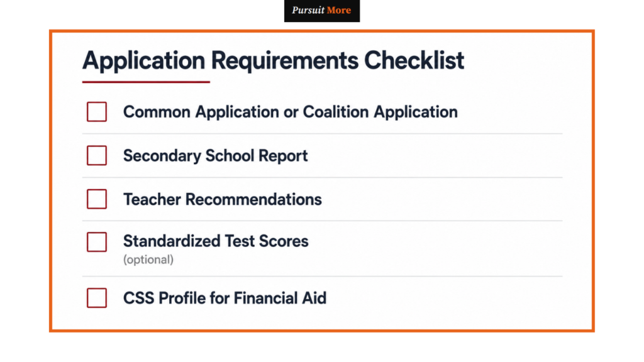Select the CSS Profile for Financial Aid label
This screenshot has width=644, height=362.
pyautogui.click(x=225, y=299)
